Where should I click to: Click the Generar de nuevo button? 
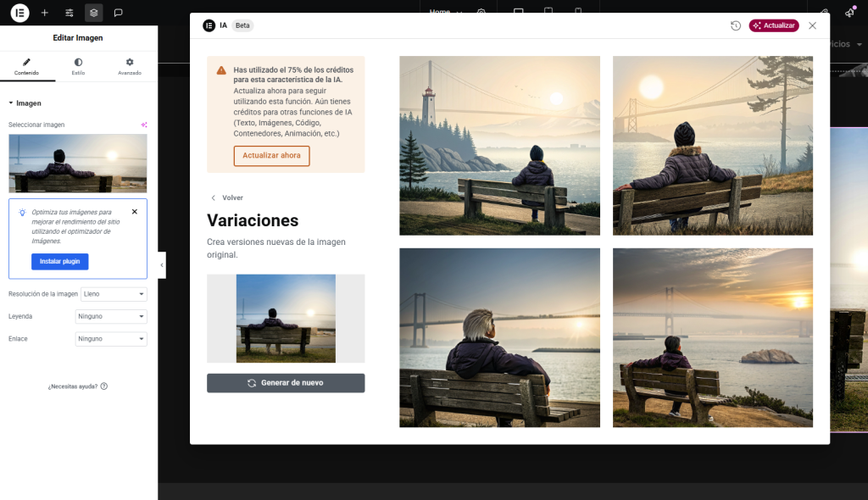pos(286,383)
